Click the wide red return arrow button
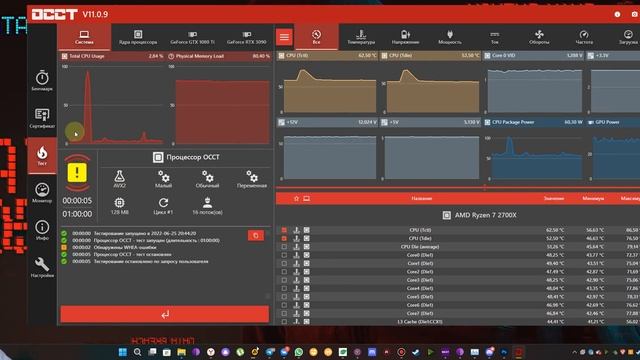 click(165, 314)
